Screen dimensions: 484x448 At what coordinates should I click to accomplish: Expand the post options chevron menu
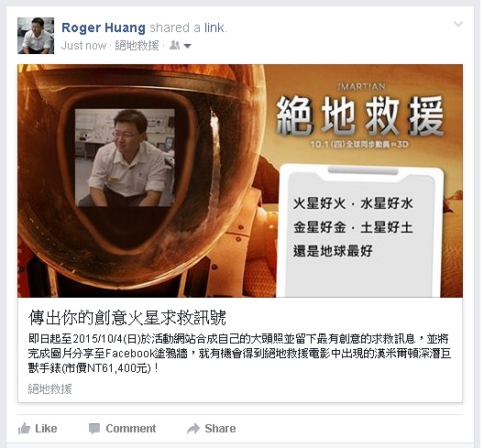(x=458, y=24)
